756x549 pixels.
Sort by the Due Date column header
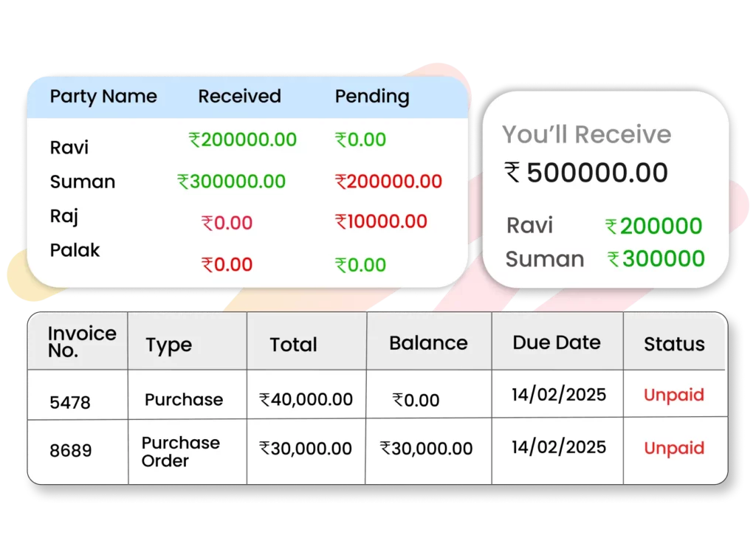tap(556, 342)
